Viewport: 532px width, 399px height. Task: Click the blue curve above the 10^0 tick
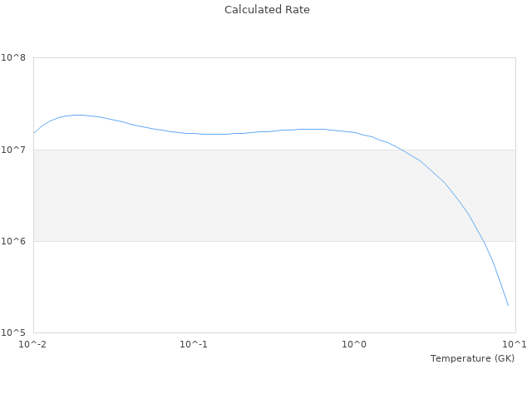(x=354, y=132)
